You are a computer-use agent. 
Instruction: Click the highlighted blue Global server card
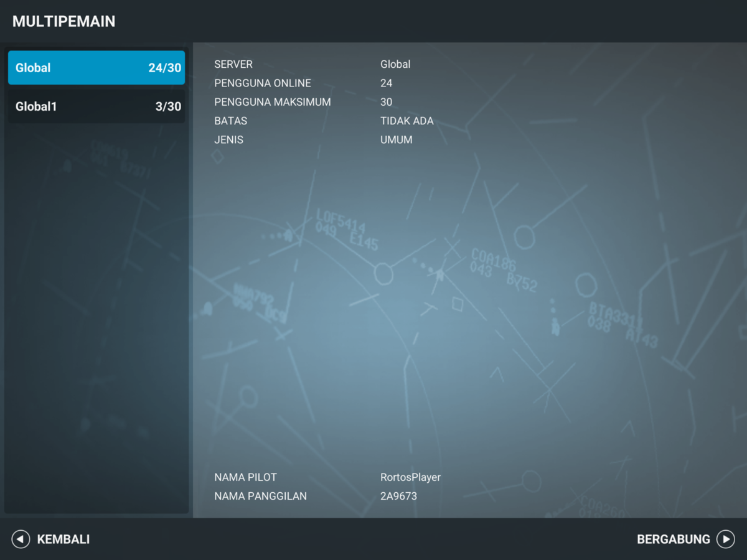pos(96,68)
